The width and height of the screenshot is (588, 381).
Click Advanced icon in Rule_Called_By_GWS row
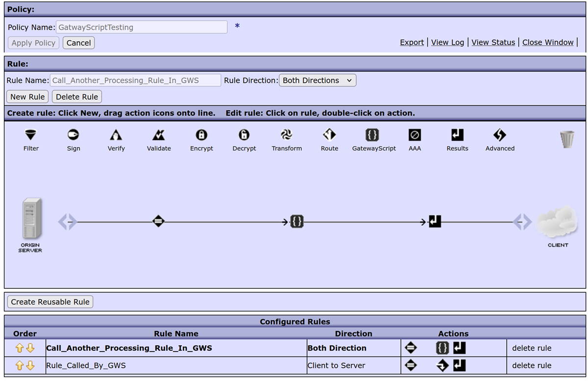click(x=442, y=365)
